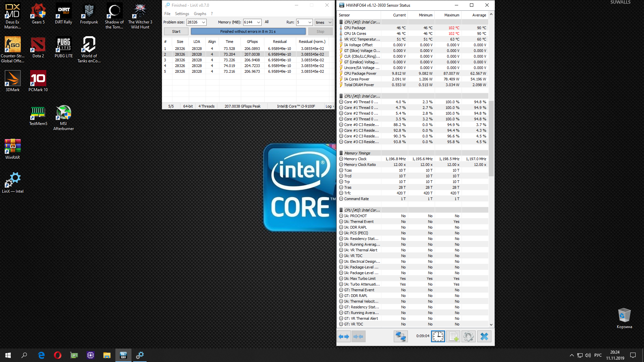Open the Graphs menu in LinX
Viewport: 644px width, 362px height.
(x=200, y=14)
